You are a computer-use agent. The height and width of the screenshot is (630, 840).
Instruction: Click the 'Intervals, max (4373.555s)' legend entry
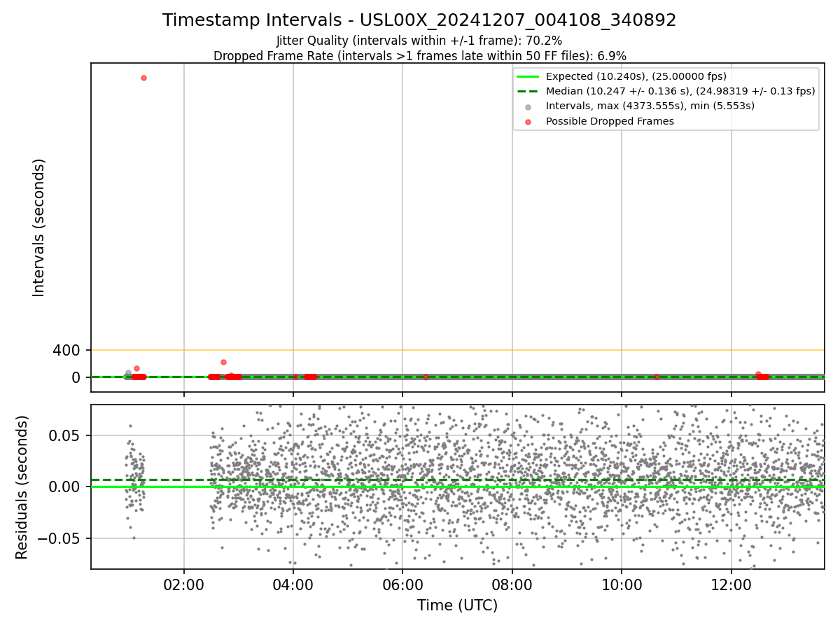click(650, 106)
